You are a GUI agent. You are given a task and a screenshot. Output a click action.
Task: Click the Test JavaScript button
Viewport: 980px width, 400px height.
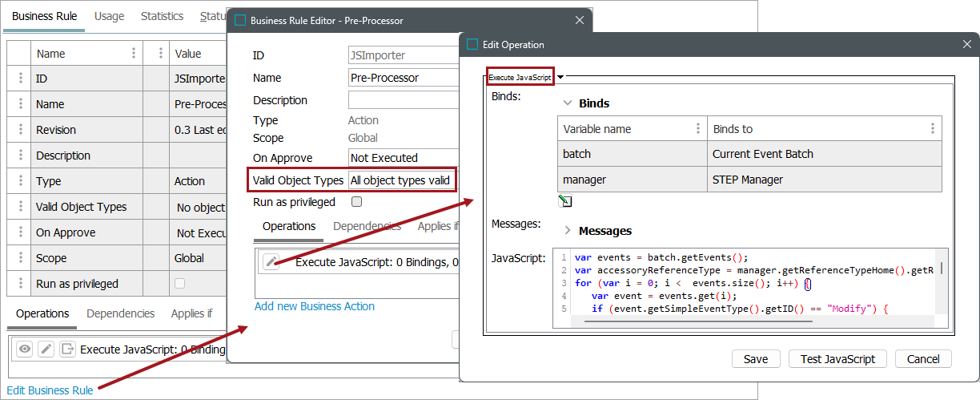click(837, 359)
